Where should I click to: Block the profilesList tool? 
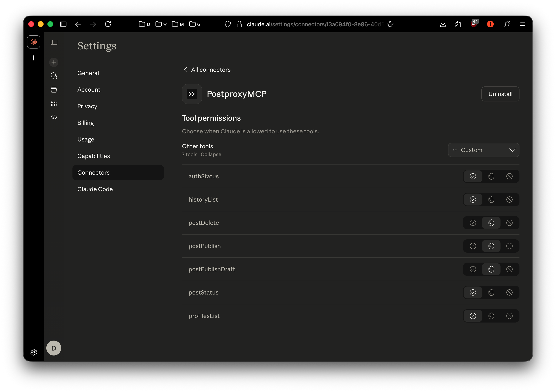(509, 316)
